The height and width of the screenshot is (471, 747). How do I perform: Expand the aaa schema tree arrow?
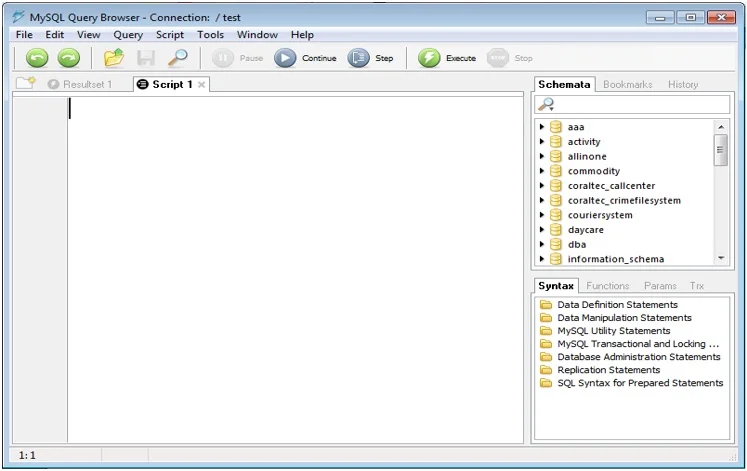542,127
